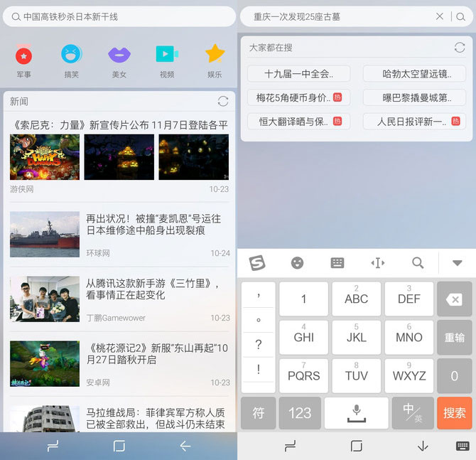This screenshot has width=476, height=460.
Task: Open the 军事 military category icon
Action: pos(23,55)
